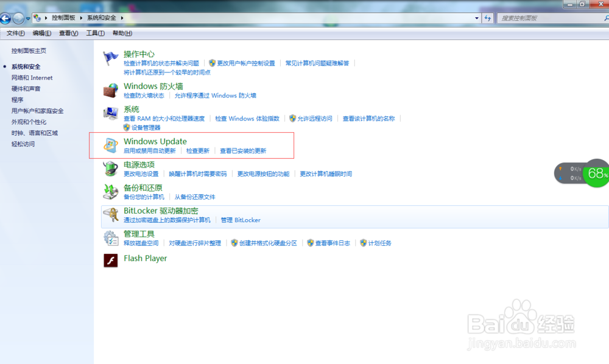Expand the arrow after 系统和安全 breadcrumb
Viewport: 609px width, 364px height.
click(x=122, y=18)
